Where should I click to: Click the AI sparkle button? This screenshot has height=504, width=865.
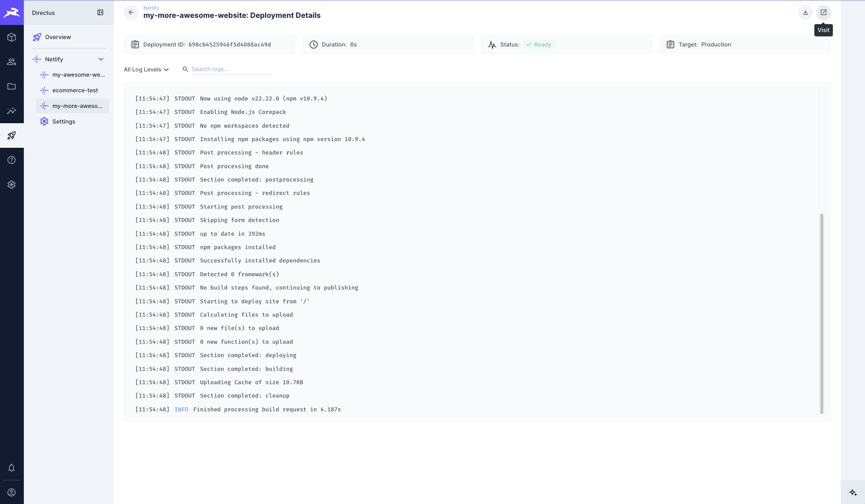[x=853, y=492]
